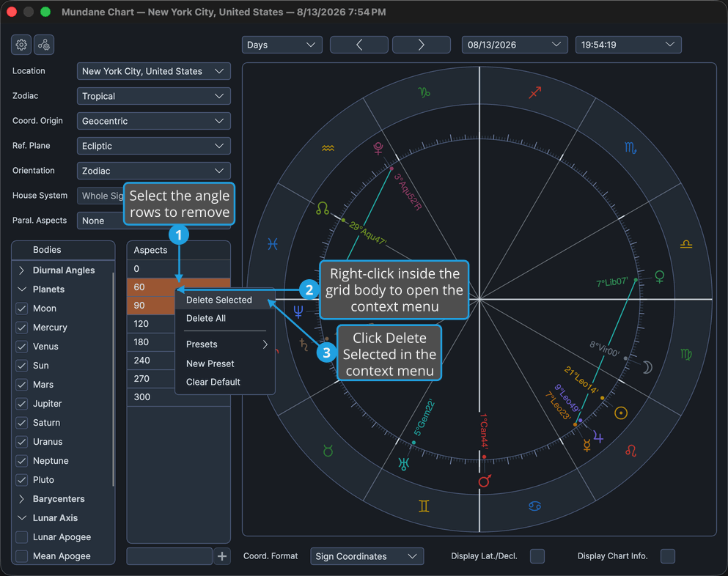Screen dimensions: 728x576
Task: Uncheck the Sun body checkbox
Action: [x=21, y=365]
